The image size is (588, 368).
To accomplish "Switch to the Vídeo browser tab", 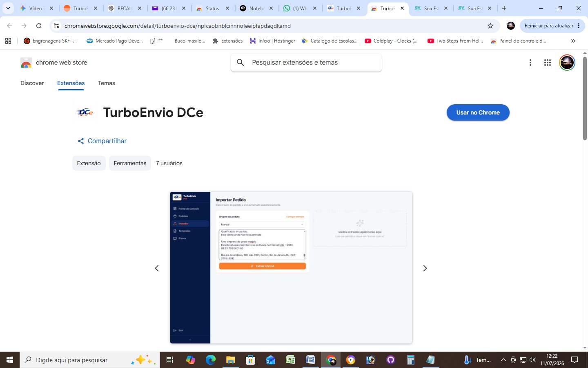I will (36, 8).
